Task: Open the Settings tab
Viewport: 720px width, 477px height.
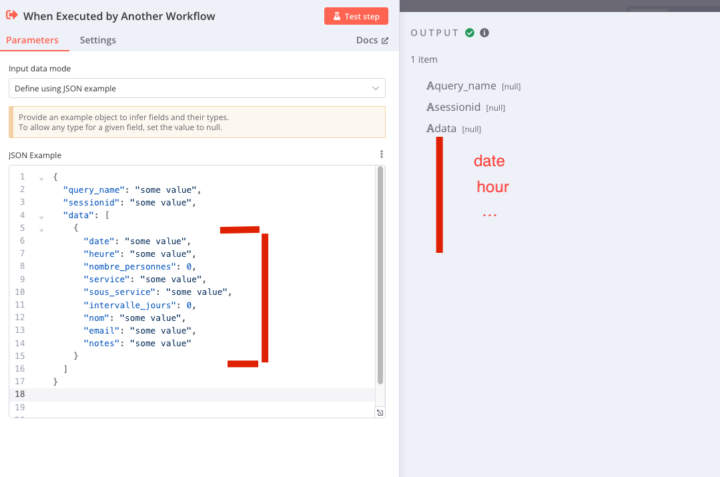Action: (98, 40)
